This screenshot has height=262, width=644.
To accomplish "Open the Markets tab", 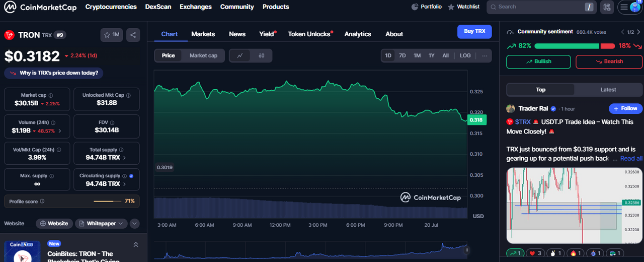I will coord(203,34).
